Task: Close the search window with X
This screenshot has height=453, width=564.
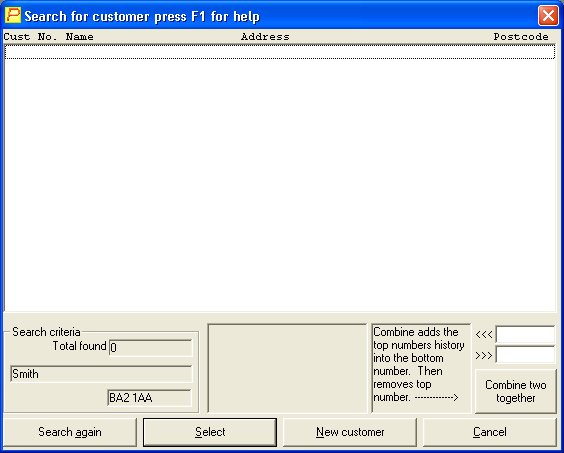Action: (548, 15)
